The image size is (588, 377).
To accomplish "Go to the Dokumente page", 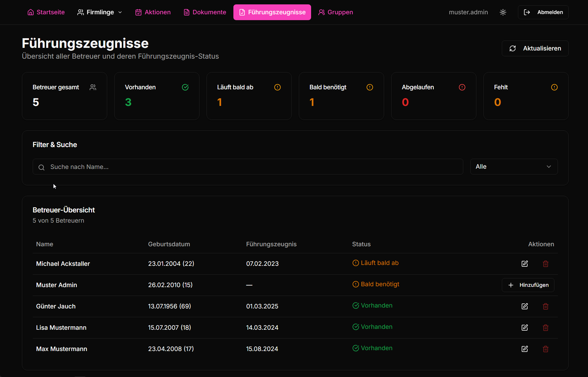I will click(205, 12).
